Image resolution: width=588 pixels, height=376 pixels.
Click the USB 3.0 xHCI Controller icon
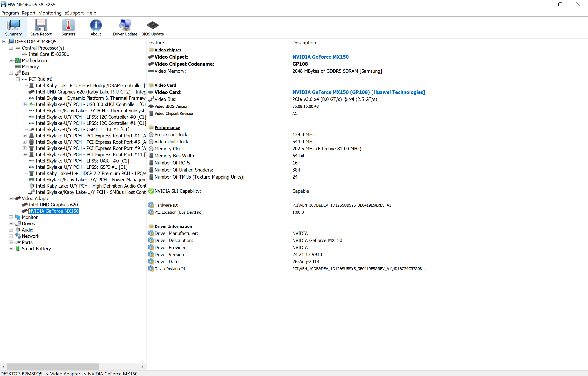tap(32, 104)
